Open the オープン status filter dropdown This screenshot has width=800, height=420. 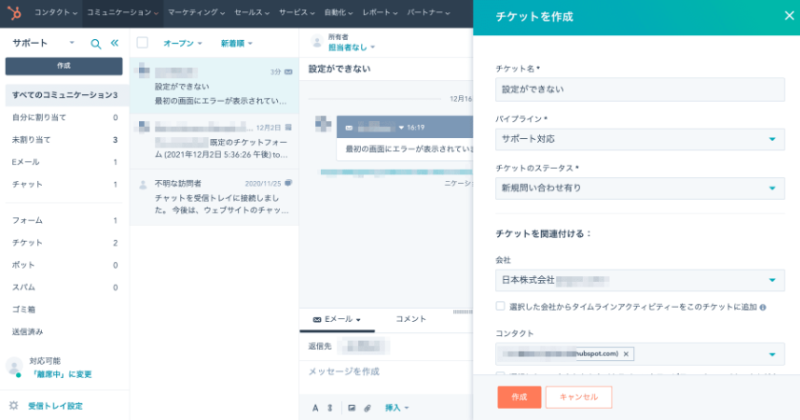tap(182, 43)
